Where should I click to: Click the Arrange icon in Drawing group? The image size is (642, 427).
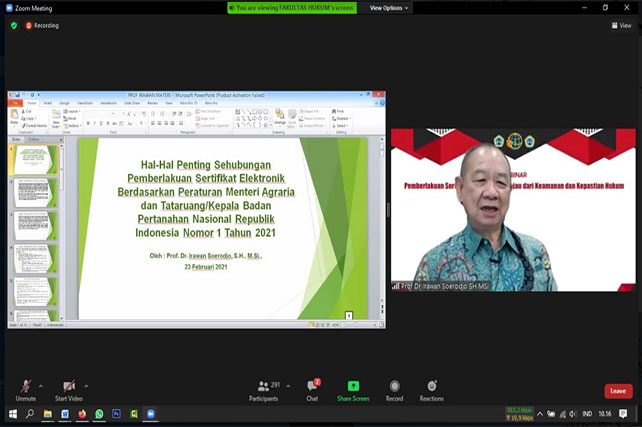tap(280, 117)
